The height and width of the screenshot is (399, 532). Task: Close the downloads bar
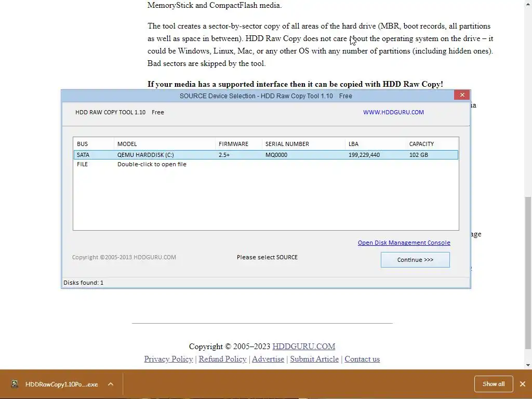(x=523, y=384)
